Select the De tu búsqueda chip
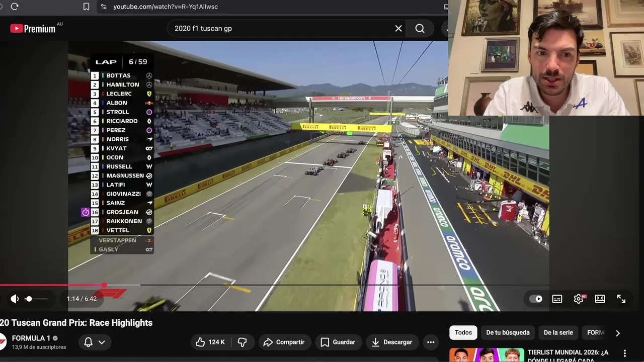 tap(508, 332)
